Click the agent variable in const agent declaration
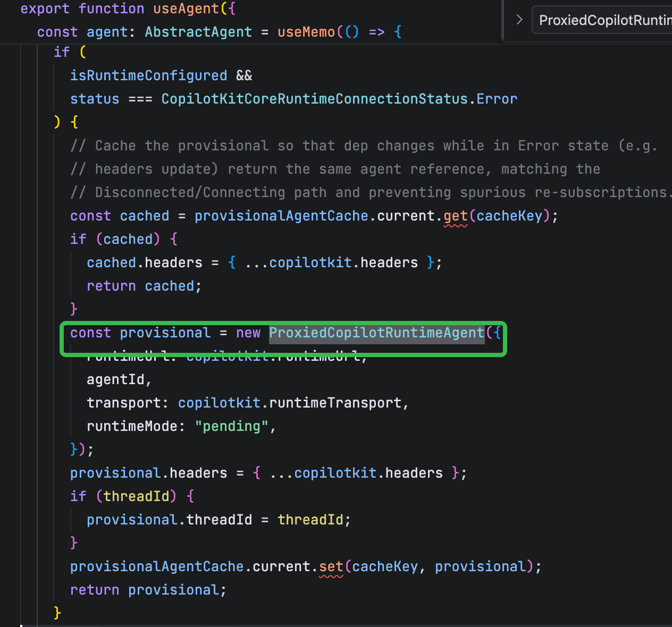The width and height of the screenshot is (672, 627). point(107,32)
